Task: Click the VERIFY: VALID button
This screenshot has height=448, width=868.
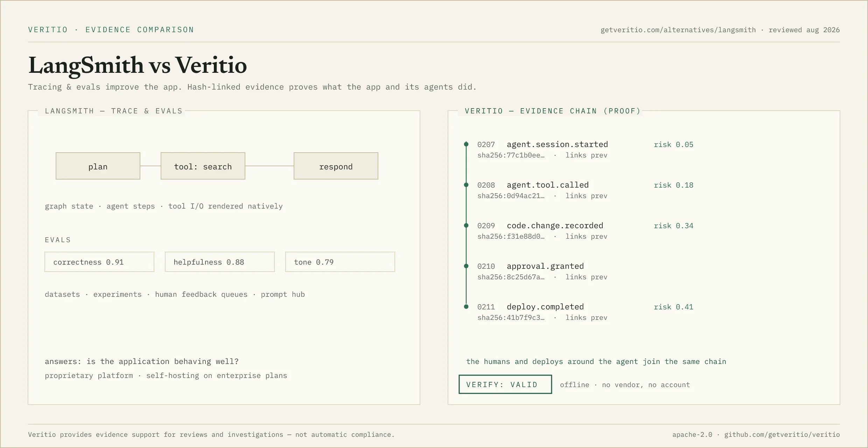Action: pyautogui.click(x=505, y=384)
